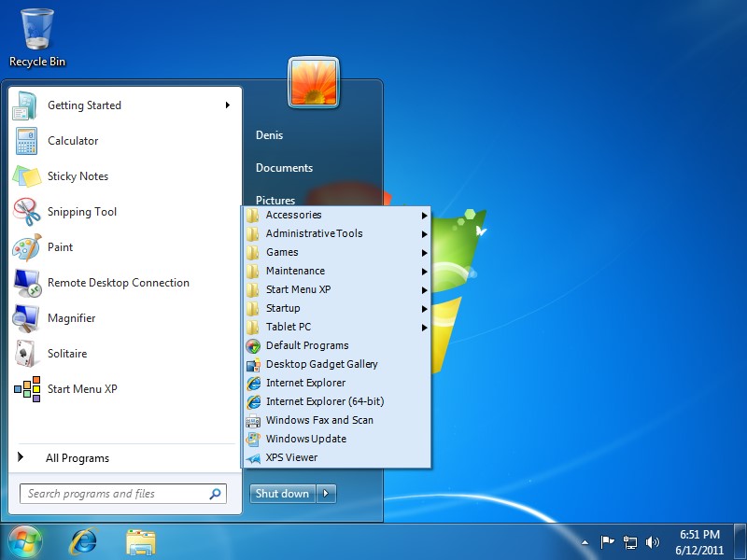Open the Documents link
The height and width of the screenshot is (560, 747).
point(285,168)
